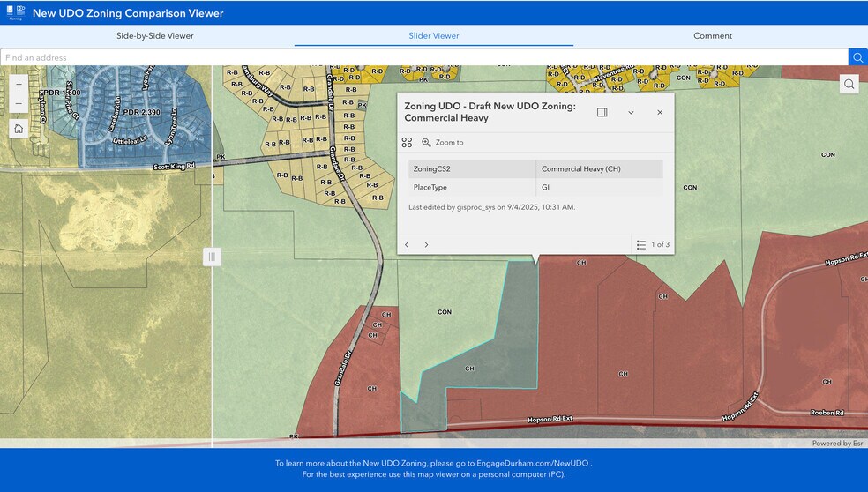
Task: Open the map search magnifier widget
Action: [849, 85]
